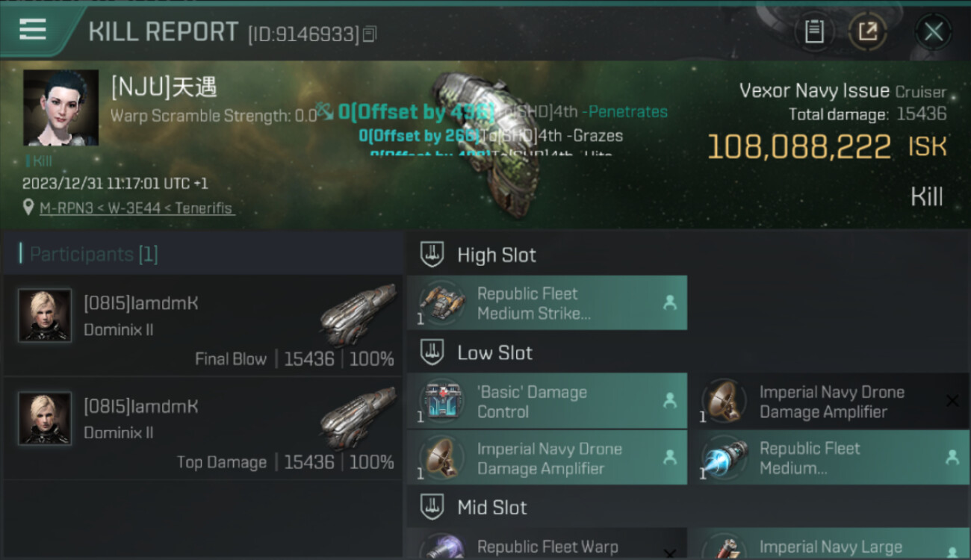Image resolution: width=971 pixels, height=560 pixels.
Task: Collapse the High Slot section
Action: 432,255
